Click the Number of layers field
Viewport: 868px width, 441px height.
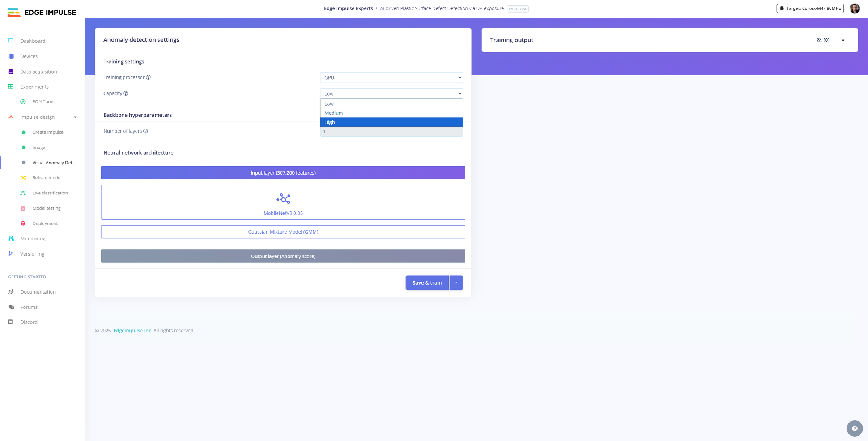coord(391,131)
